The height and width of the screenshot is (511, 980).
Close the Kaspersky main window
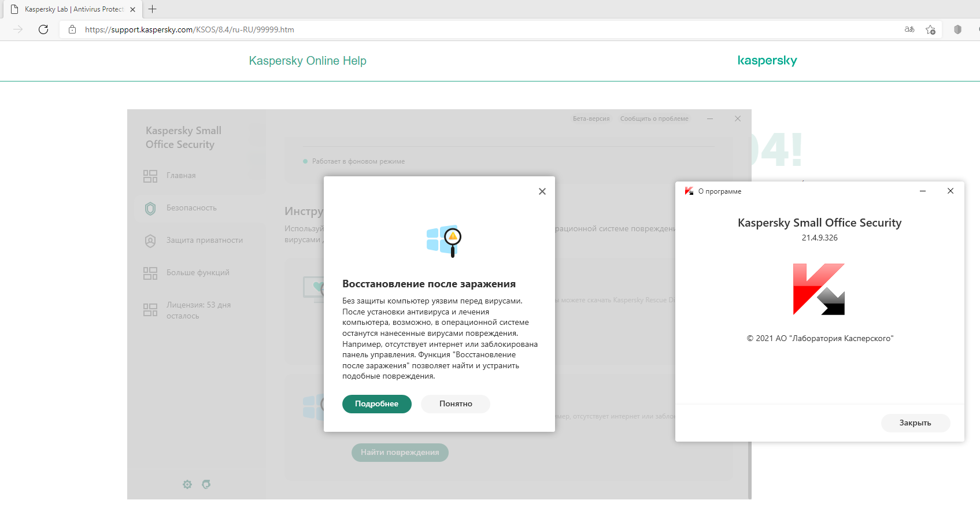pos(738,119)
